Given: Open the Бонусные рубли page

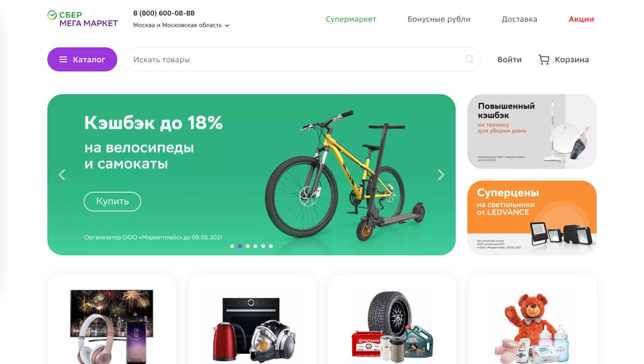Looking at the screenshot, I should 439,19.
